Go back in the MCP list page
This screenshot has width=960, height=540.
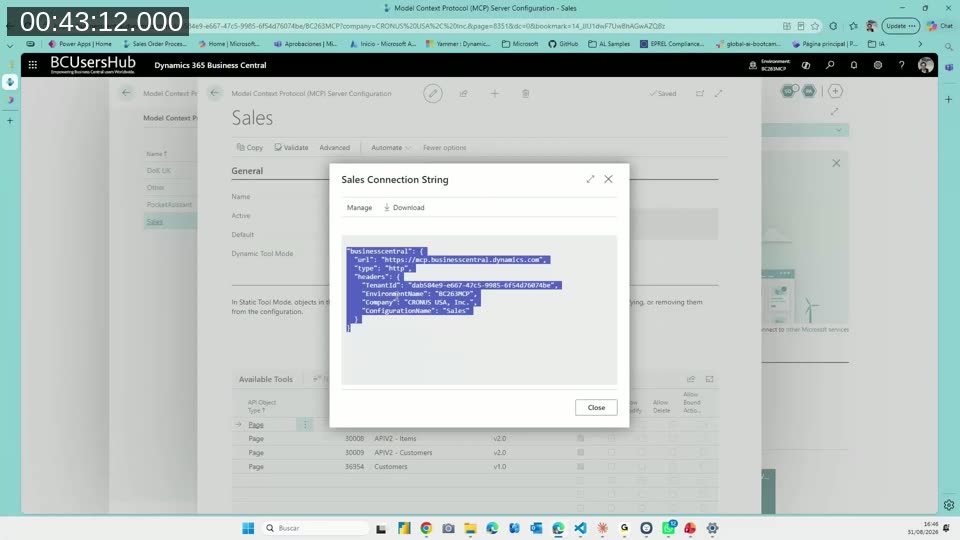tap(126, 93)
